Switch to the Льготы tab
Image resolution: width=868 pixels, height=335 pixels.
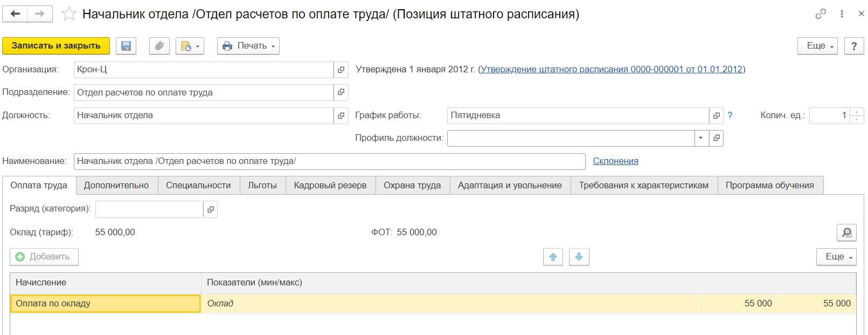click(262, 185)
